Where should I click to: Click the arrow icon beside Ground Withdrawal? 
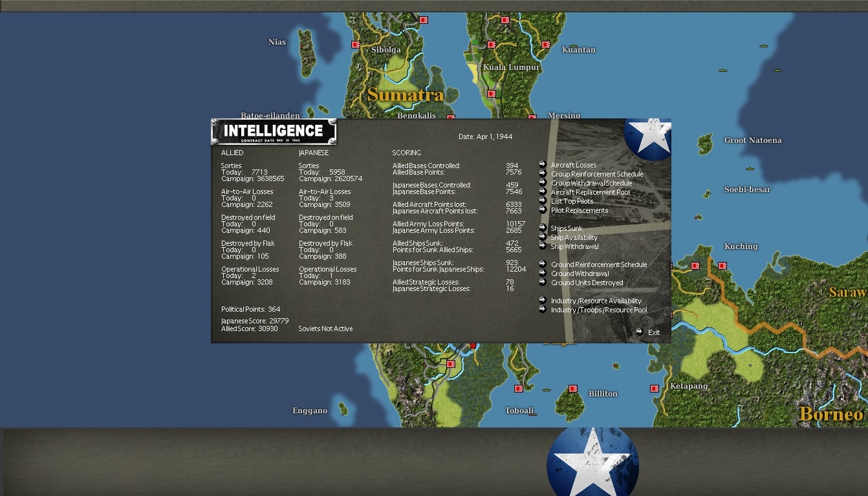point(543,273)
